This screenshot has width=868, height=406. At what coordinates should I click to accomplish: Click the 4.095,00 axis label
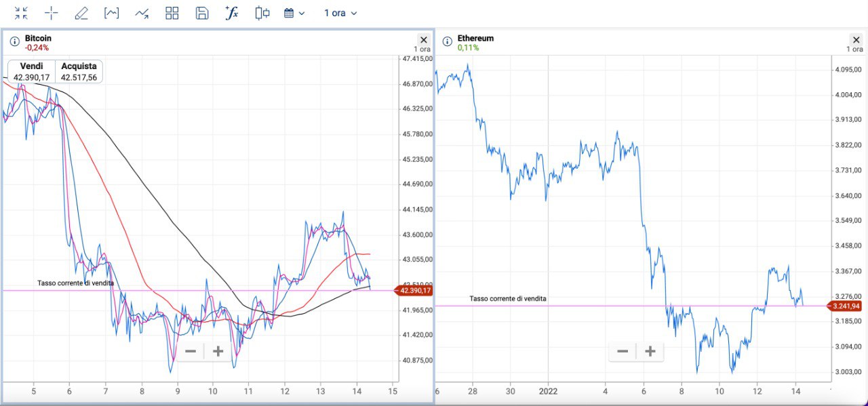pos(848,70)
